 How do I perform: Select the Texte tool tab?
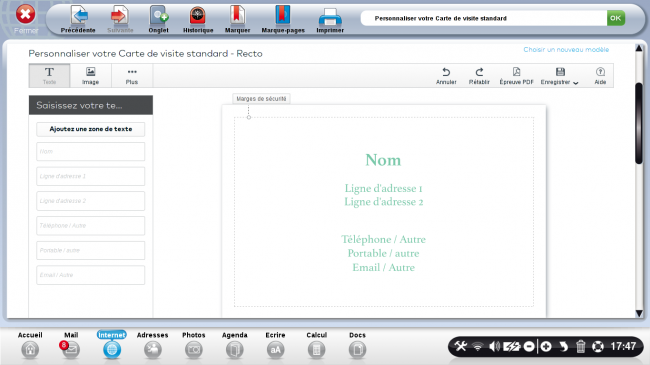click(x=49, y=75)
